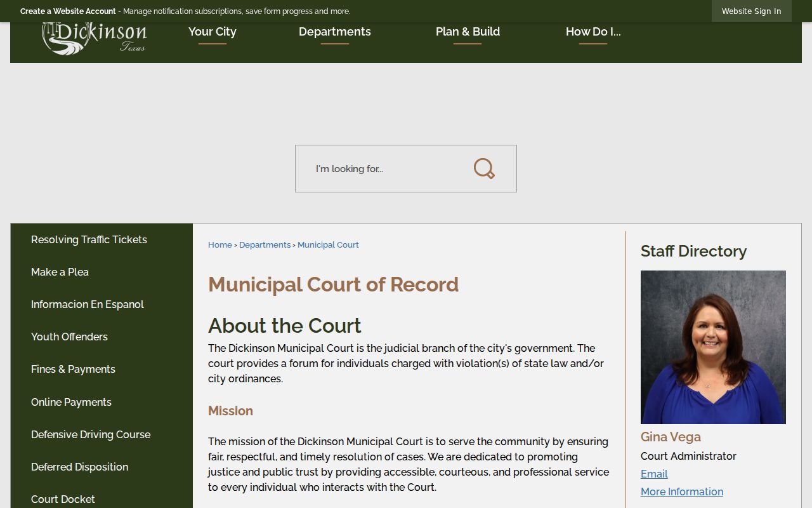This screenshot has width=812, height=508.
Task: Open More Information for Gina Vega
Action: 682,491
